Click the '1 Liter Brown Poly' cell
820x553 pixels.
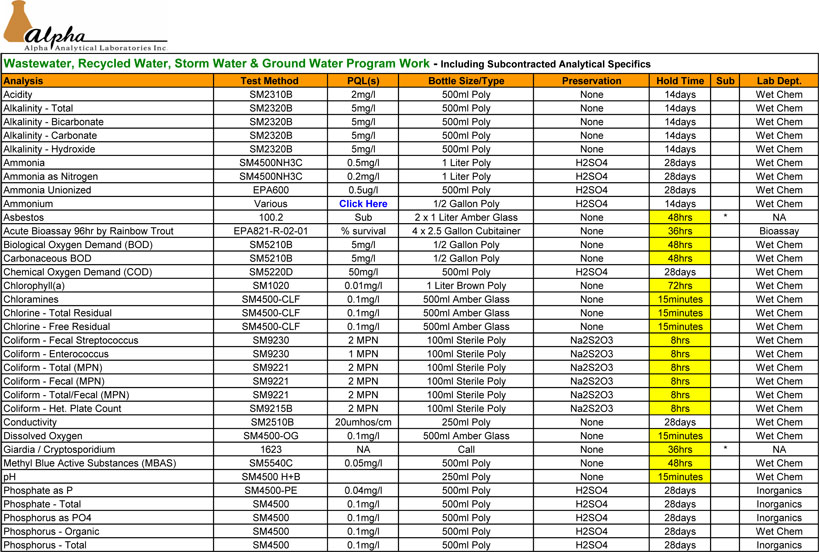pos(466,286)
